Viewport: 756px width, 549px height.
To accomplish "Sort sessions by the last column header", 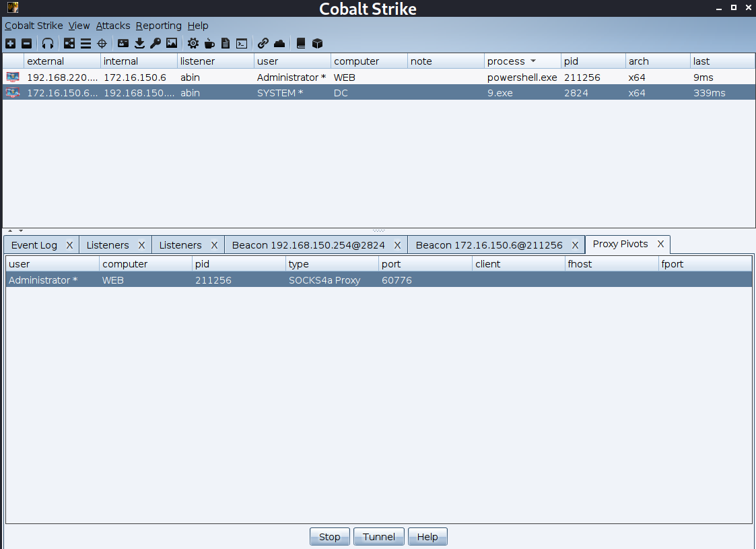I will pyautogui.click(x=722, y=61).
